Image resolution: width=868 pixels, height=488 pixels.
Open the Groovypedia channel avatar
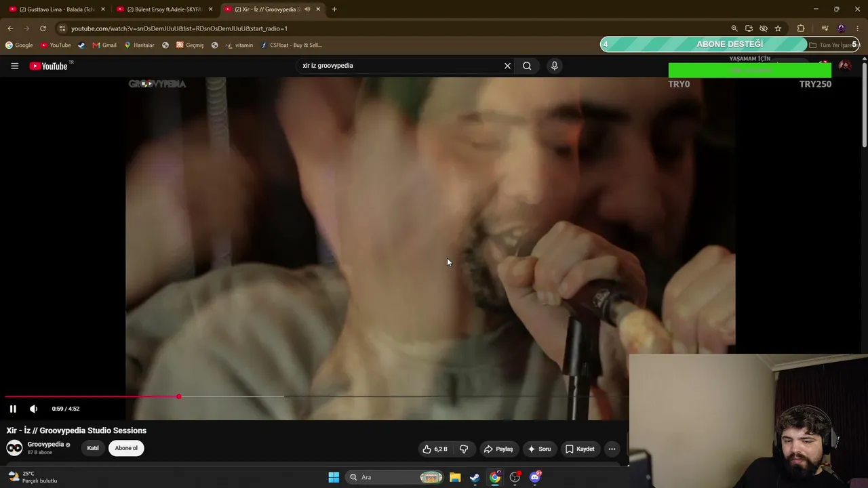[x=14, y=448]
